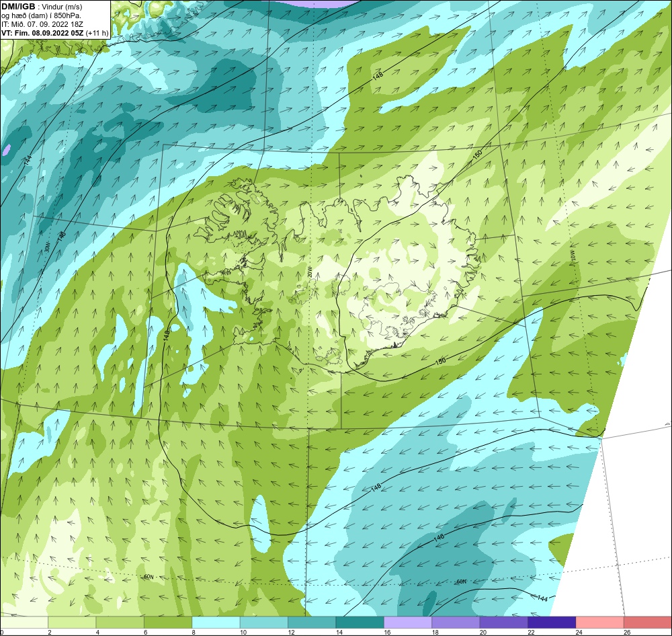Image resolution: width=672 pixels, height=636 pixels.
Task: Select the 12–14 m/s teal legend swatch
Action: click(x=312, y=622)
